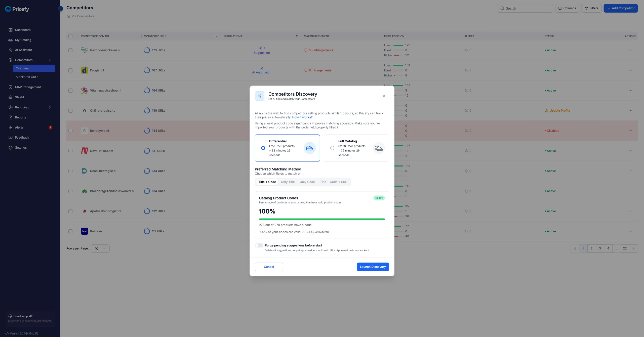Click Update Profile status warning
This screenshot has width=644, height=337.
point(557,111)
